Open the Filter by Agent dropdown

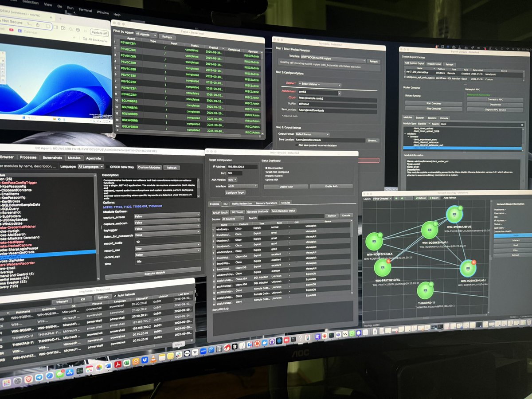146,35
